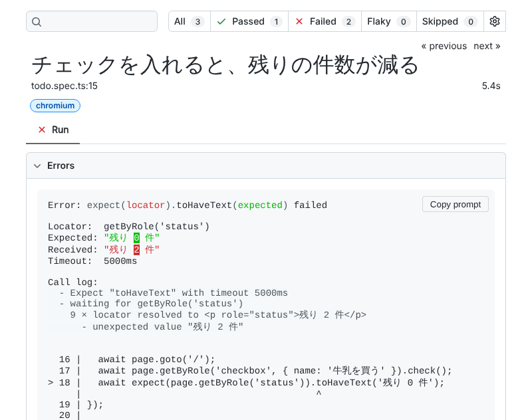Click the Skipped count badge 0

pos(471,22)
